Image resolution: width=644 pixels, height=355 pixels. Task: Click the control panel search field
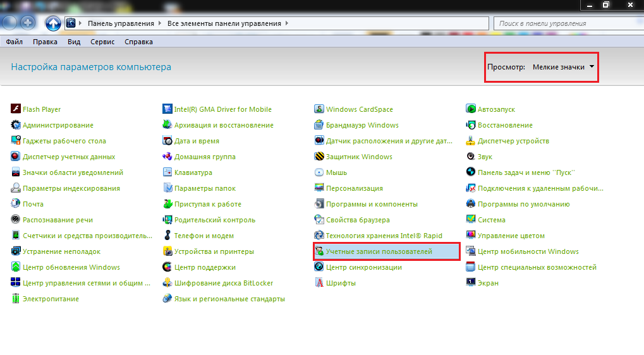tap(568, 23)
